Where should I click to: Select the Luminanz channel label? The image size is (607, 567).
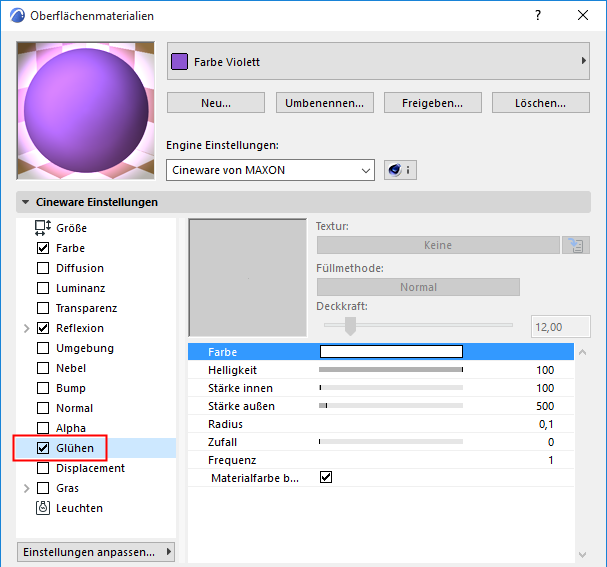pos(81,288)
